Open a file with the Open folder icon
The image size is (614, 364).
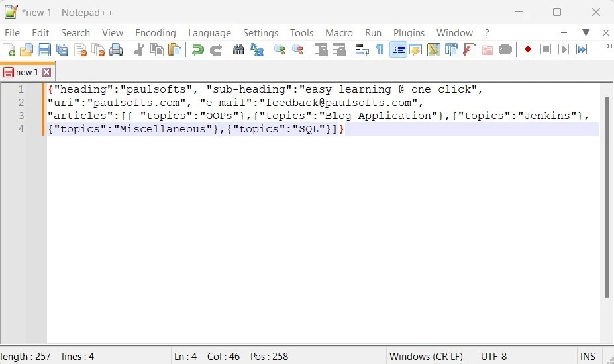(26, 50)
